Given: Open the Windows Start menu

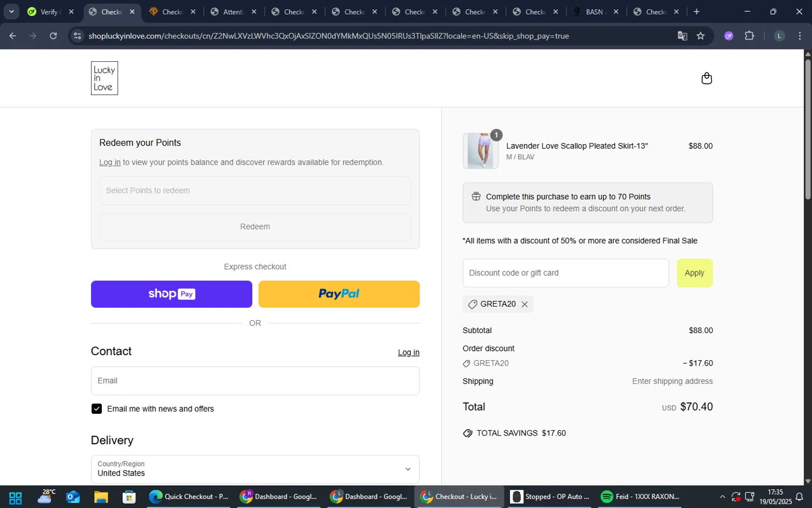Looking at the screenshot, I should coord(16,497).
